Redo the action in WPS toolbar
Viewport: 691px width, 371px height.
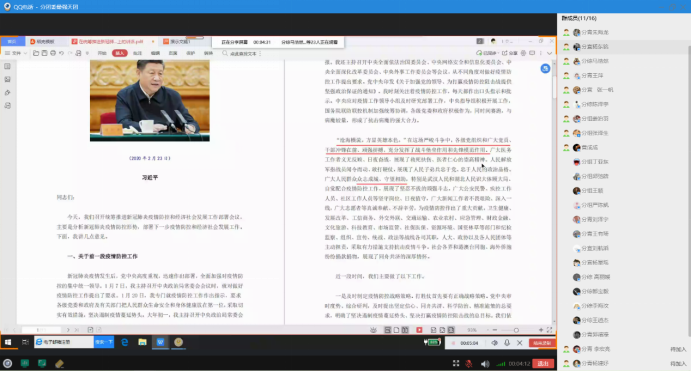click(70, 53)
